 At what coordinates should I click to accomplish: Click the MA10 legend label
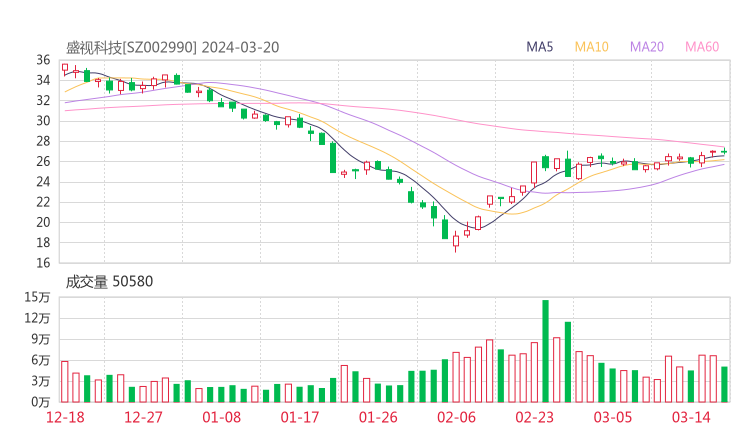pyautogui.click(x=591, y=47)
